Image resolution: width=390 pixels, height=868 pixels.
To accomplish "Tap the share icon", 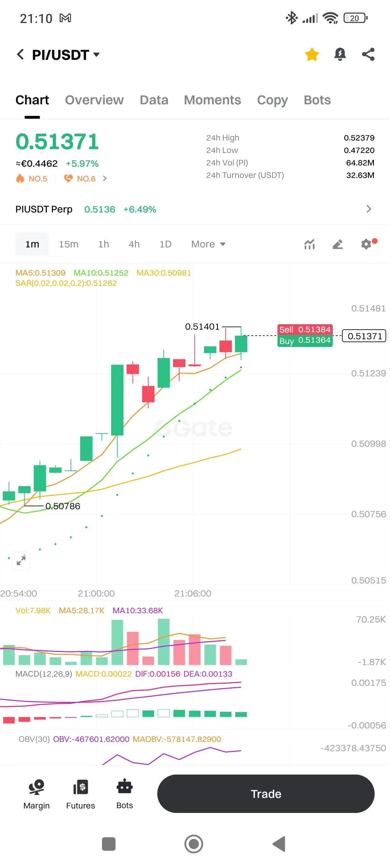I will point(368,54).
